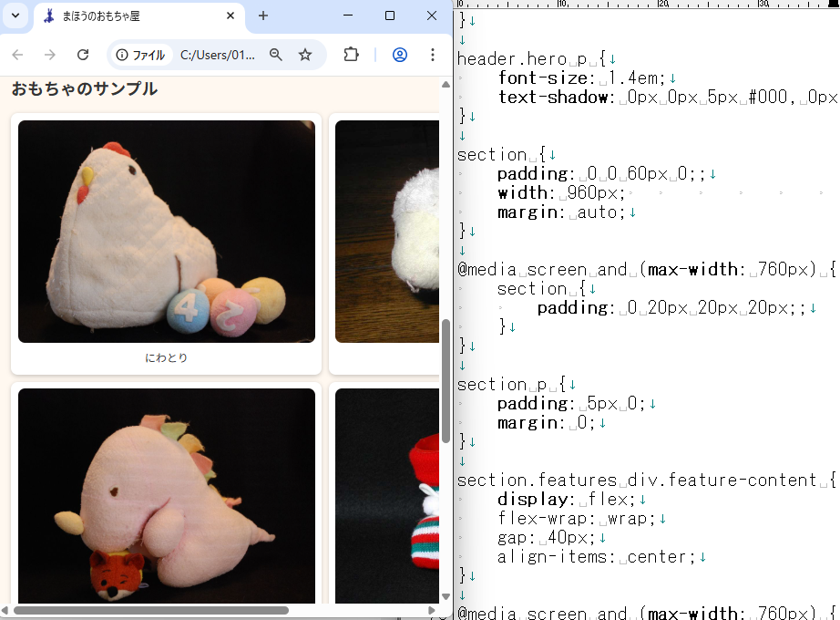Bookmark this page with the star

(305, 55)
